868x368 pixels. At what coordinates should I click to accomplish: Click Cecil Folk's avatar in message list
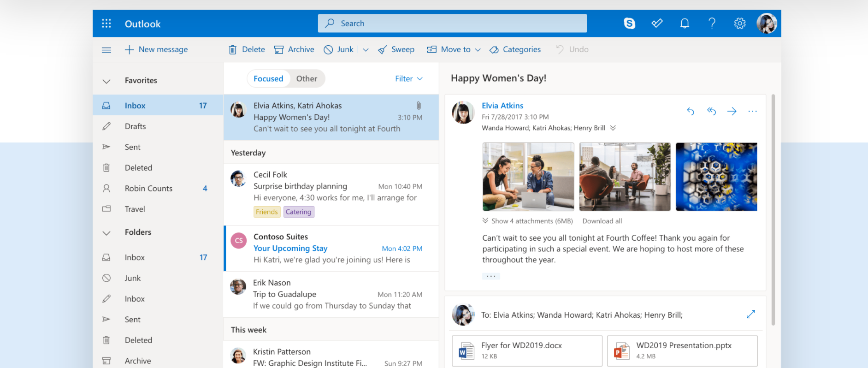[x=238, y=178]
